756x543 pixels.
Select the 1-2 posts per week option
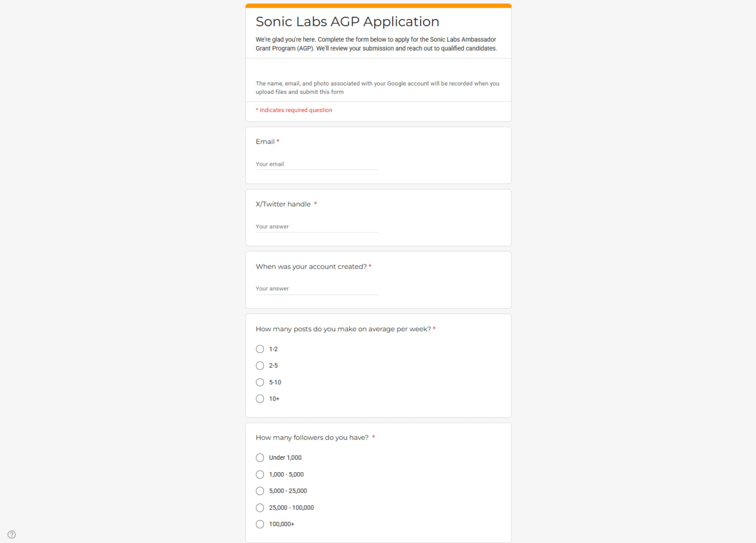(260, 349)
